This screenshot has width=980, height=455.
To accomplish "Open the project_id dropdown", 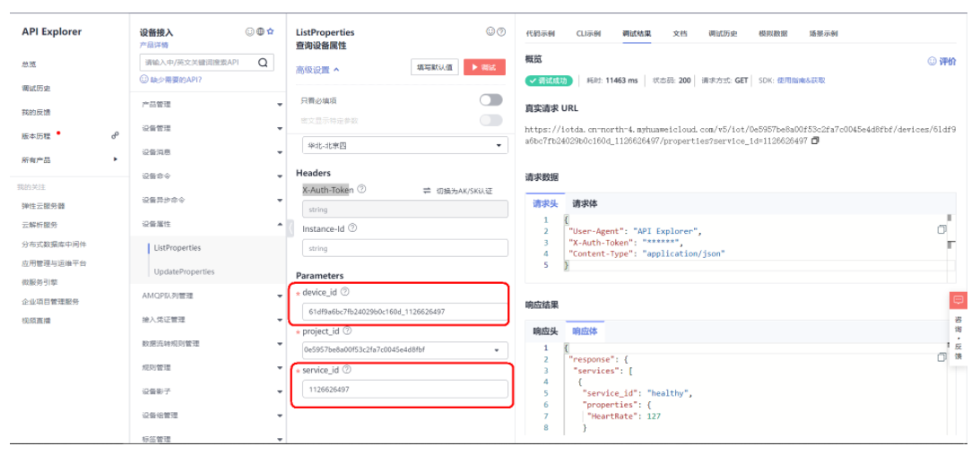I will tap(405, 350).
